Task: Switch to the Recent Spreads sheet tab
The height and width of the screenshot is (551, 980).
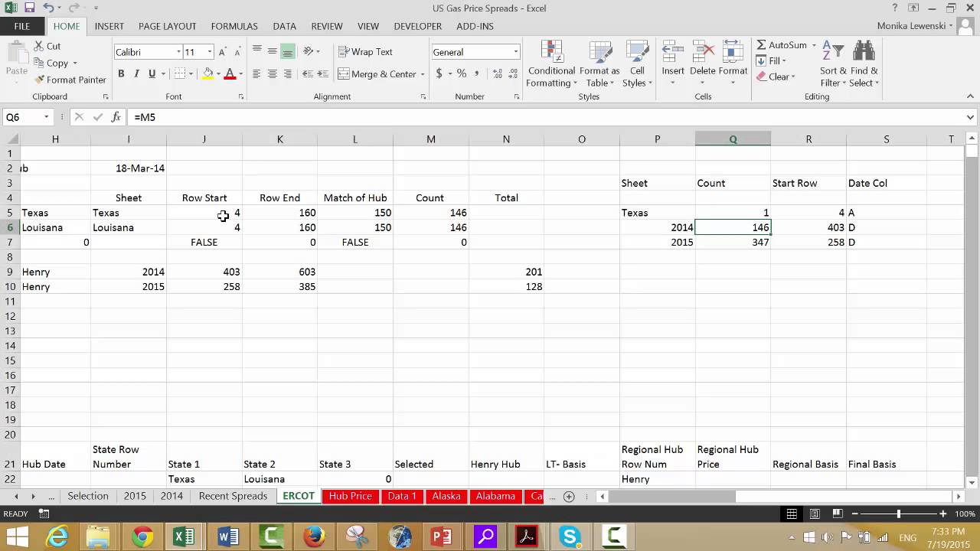Action: click(233, 496)
